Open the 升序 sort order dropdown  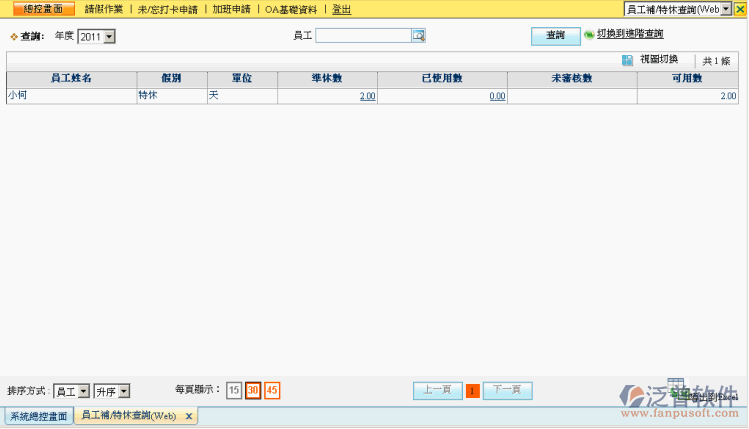[123, 391]
